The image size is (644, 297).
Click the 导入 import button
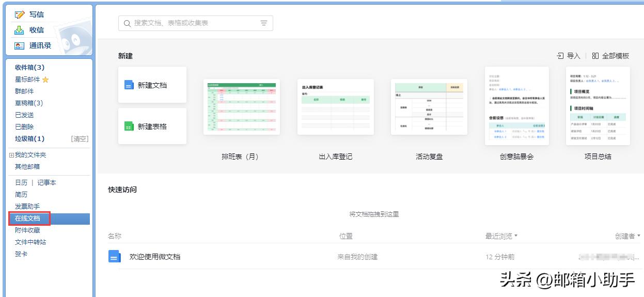[x=569, y=56]
